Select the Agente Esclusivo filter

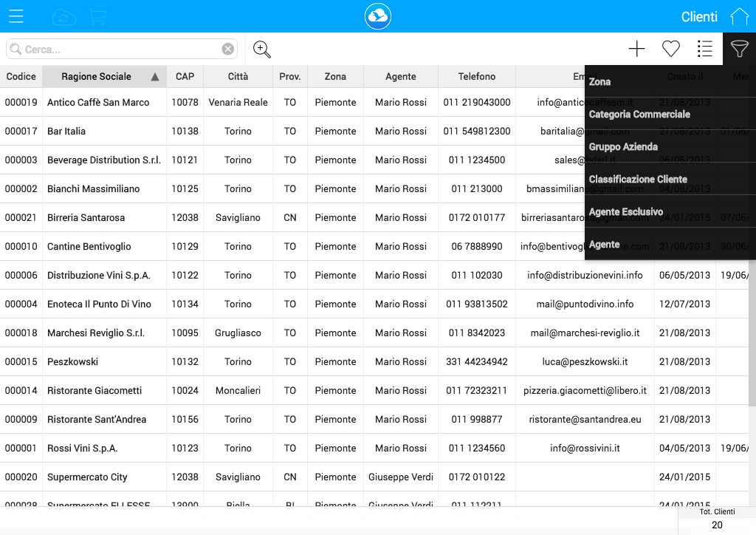(670, 212)
